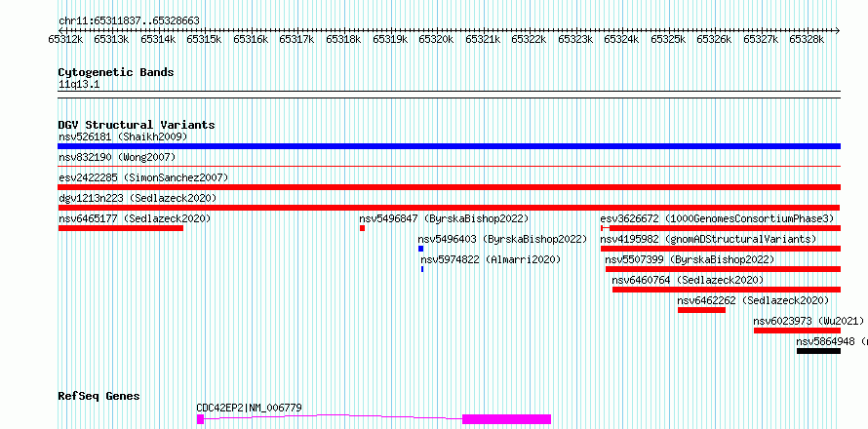Click the nsv6465177 red variant bar

click(121, 228)
